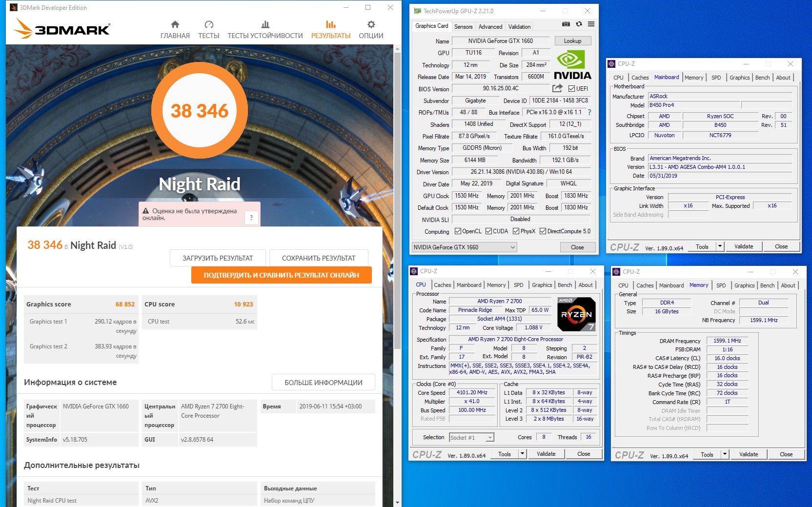Screen dimensions: 812x507
Task: Click ПОДТВЕРДИТЬ И СРАВНИТЬ РЕЗУЛЬТАТ ОНЛАЙН button
Action: click(x=282, y=275)
